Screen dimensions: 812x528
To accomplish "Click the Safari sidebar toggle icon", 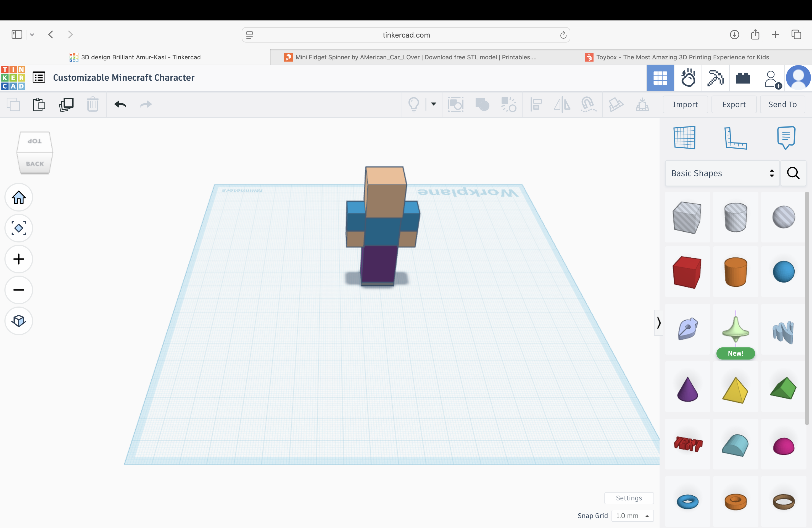I will coord(17,35).
